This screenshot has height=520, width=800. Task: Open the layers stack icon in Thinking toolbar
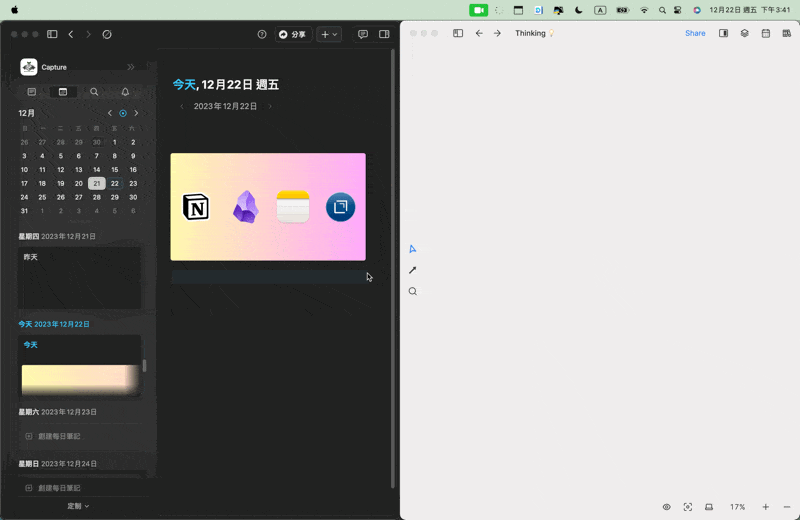tap(745, 33)
